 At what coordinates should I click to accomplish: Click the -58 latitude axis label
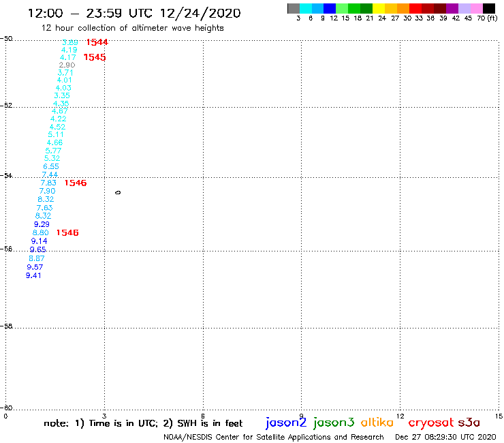coord(6,326)
